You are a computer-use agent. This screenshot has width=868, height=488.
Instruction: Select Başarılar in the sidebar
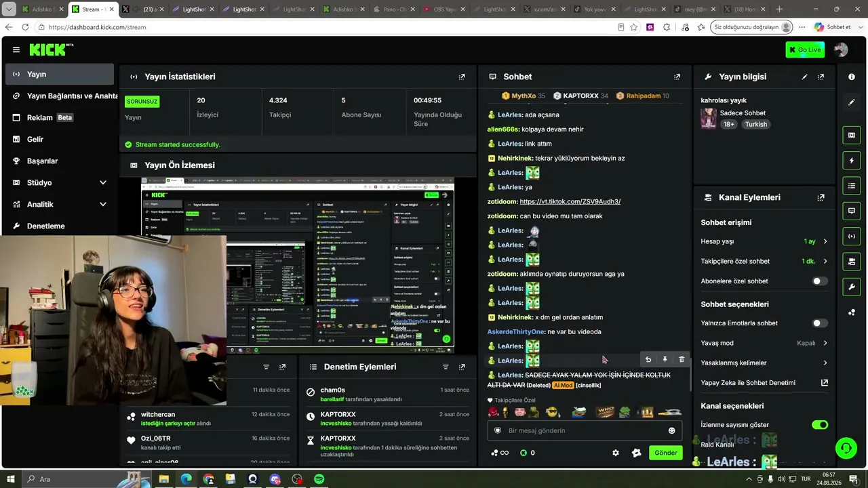(60, 161)
